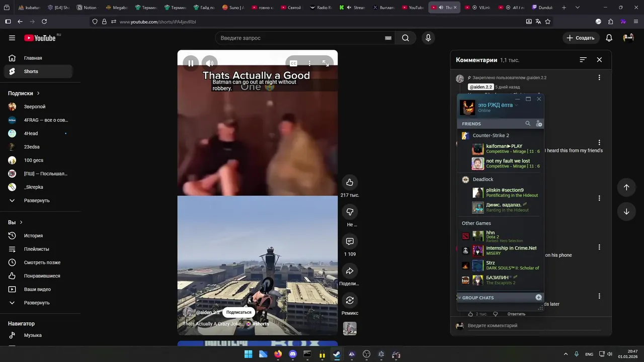Open Discord from the taskbar
This screenshot has width=644, height=362.
[x=293, y=354]
